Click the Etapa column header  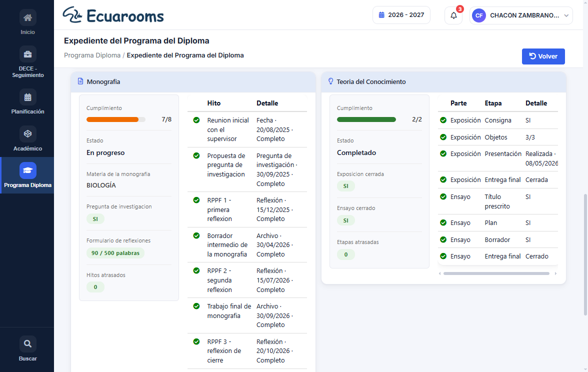[x=493, y=103]
